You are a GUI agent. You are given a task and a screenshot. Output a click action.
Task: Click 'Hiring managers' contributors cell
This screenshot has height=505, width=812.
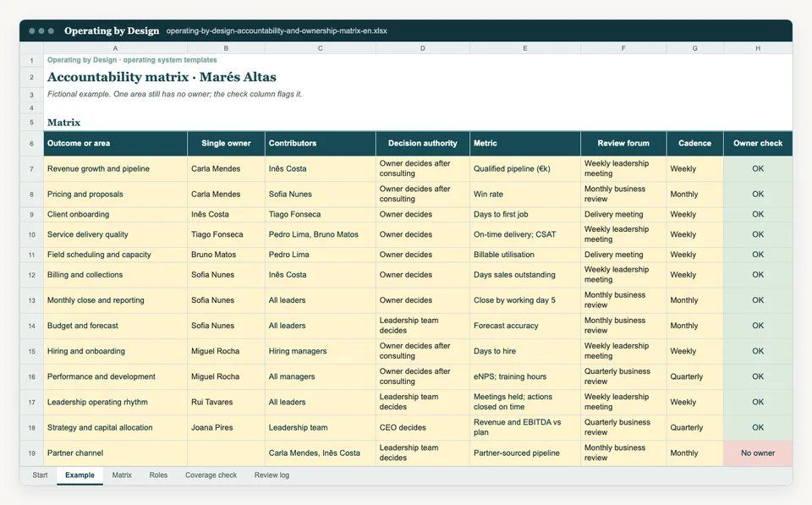coord(320,351)
